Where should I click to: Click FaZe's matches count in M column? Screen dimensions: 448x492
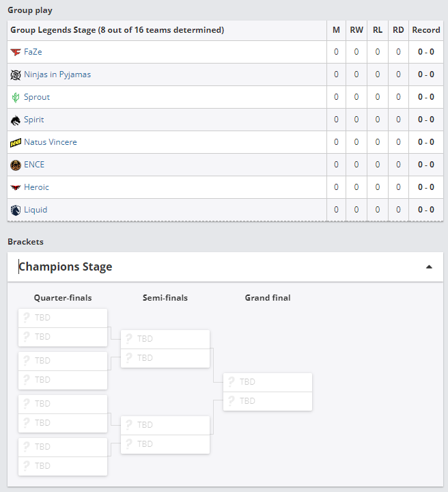(x=336, y=52)
